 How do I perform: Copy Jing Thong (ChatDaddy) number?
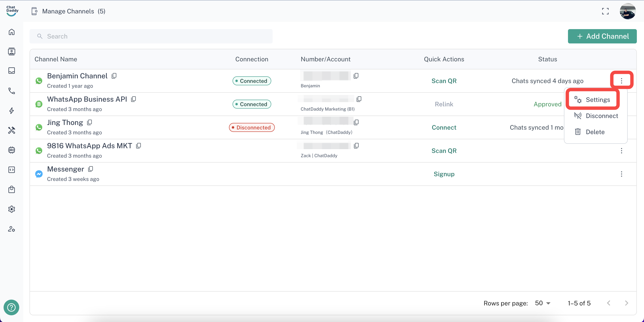point(356,122)
